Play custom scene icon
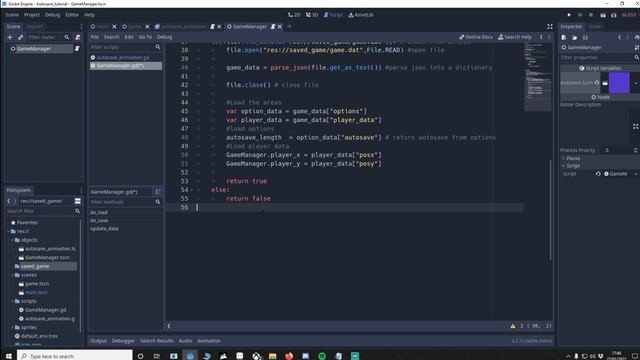The height and width of the screenshot is (360, 640). click(x=613, y=15)
